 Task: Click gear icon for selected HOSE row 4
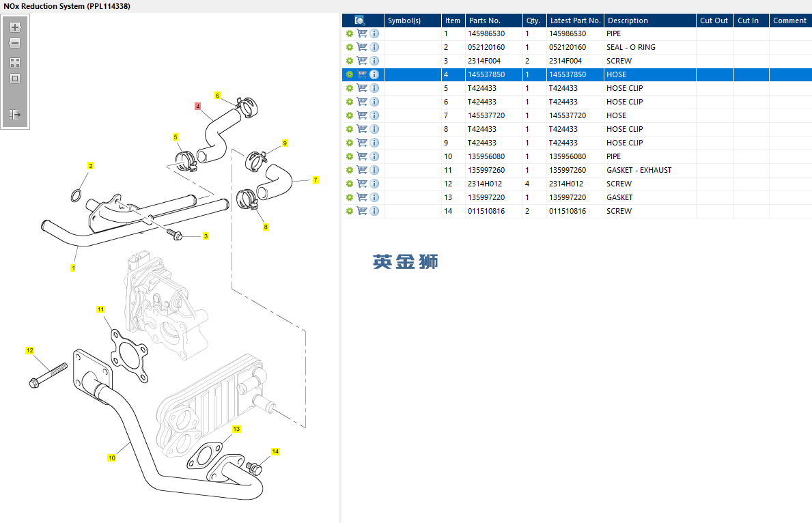tap(350, 74)
